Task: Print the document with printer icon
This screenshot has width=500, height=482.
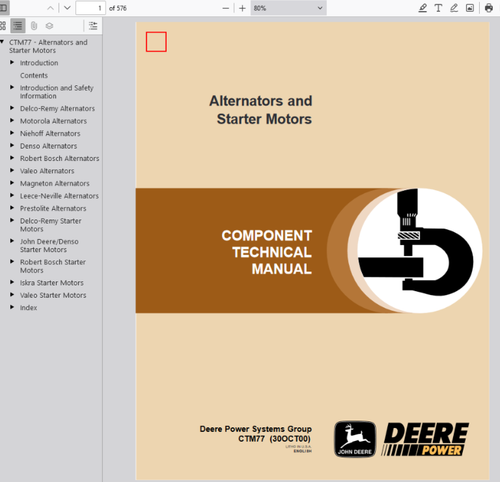Action: pos(489,8)
